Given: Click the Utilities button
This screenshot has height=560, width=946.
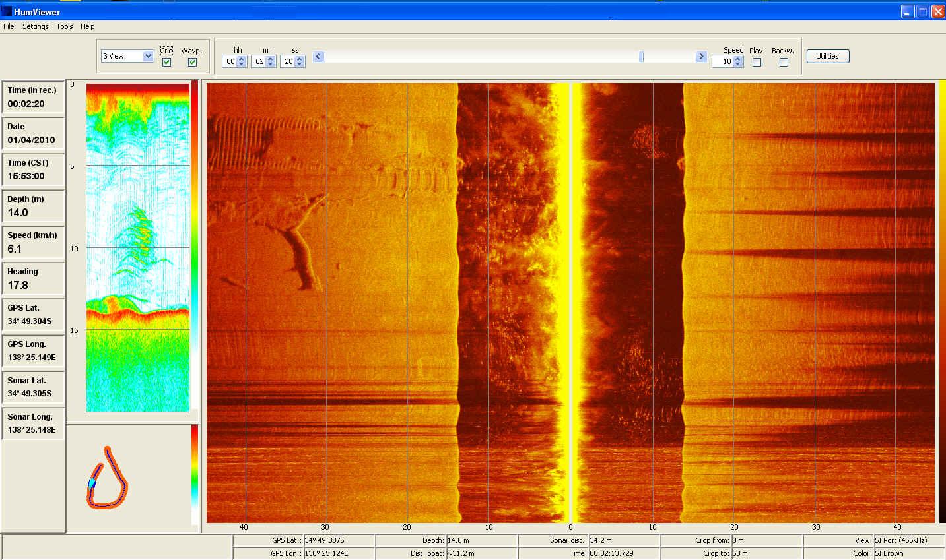Looking at the screenshot, I should 827,56.
